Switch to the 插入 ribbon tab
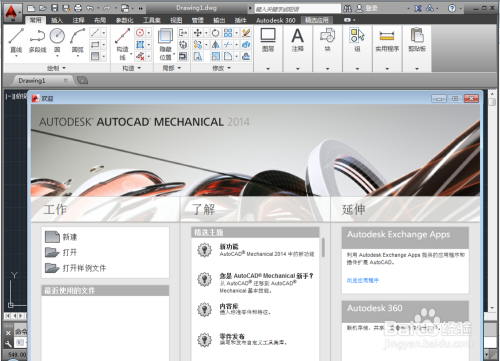Screen dimensions: 500x361 click(57, 20)
